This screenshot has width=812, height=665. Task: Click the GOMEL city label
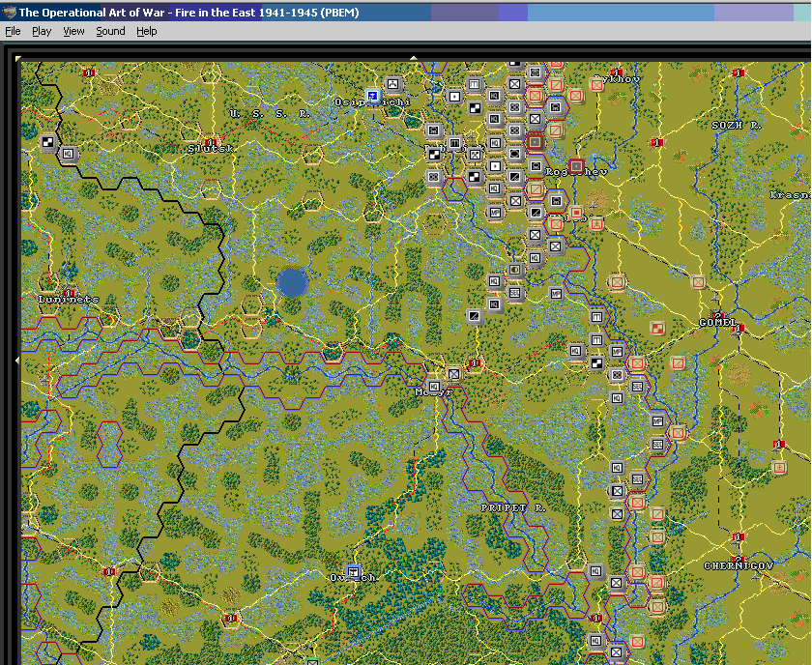coord(717,322)
